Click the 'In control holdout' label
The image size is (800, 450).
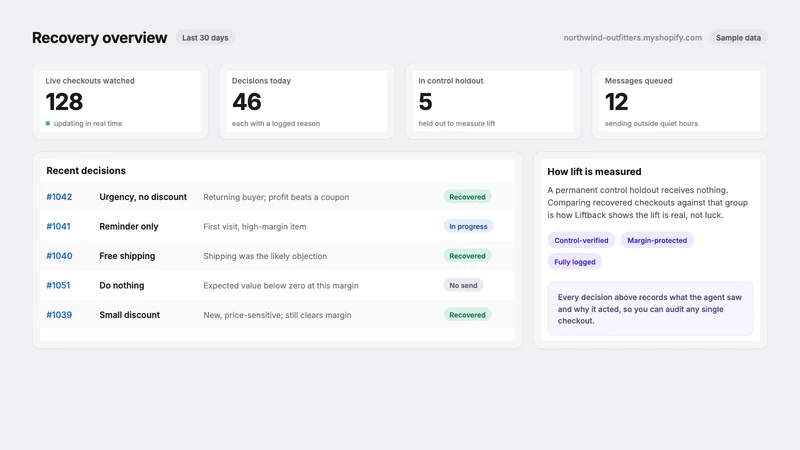[x=451, y=81]
